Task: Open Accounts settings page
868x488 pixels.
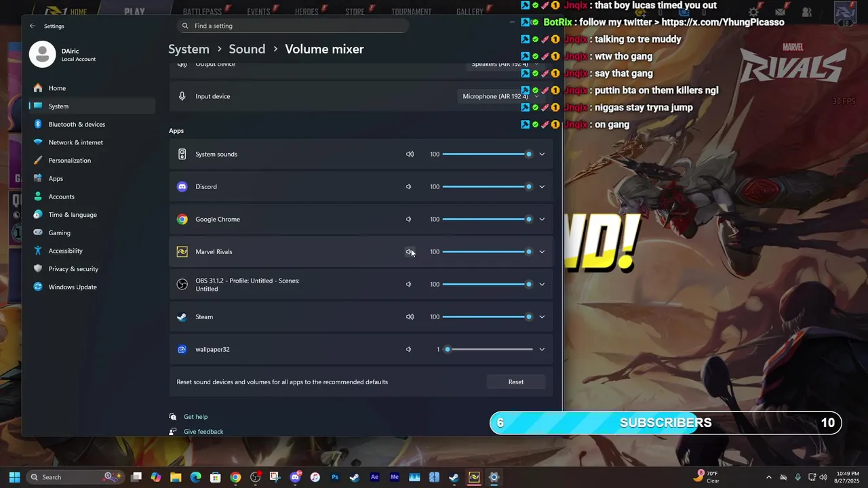Action: (92, 197)
